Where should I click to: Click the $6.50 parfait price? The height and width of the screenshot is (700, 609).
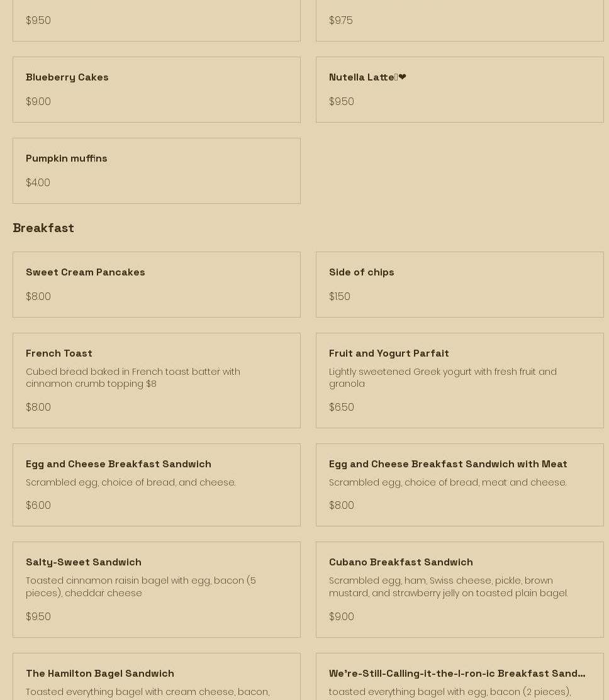(x=342, y=407)
